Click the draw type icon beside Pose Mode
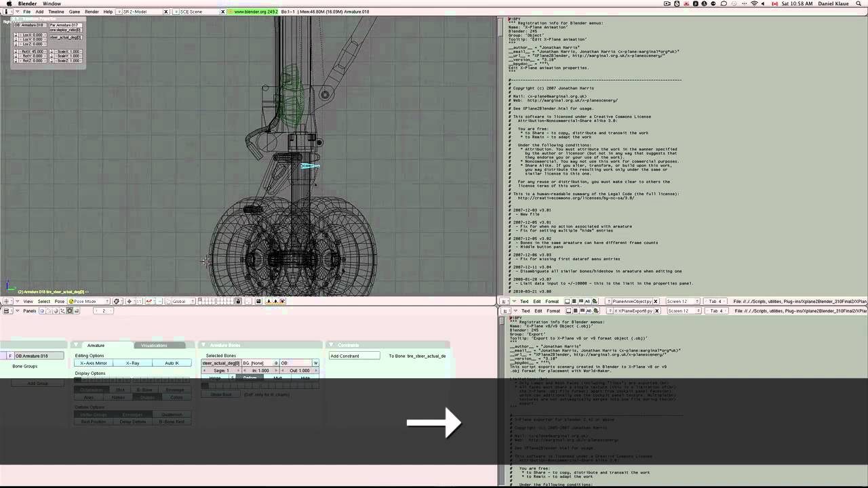 pos(117,301)
